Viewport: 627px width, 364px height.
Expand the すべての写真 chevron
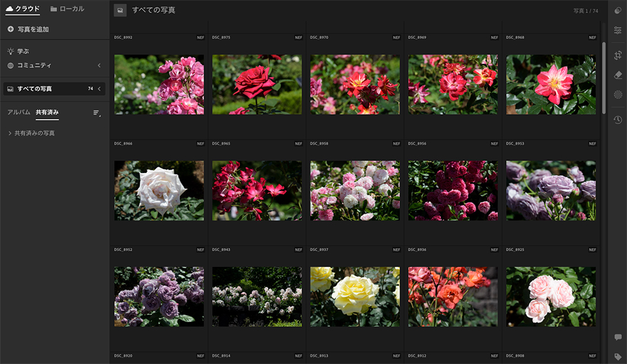pyautogui.click(x=99, y=89)
